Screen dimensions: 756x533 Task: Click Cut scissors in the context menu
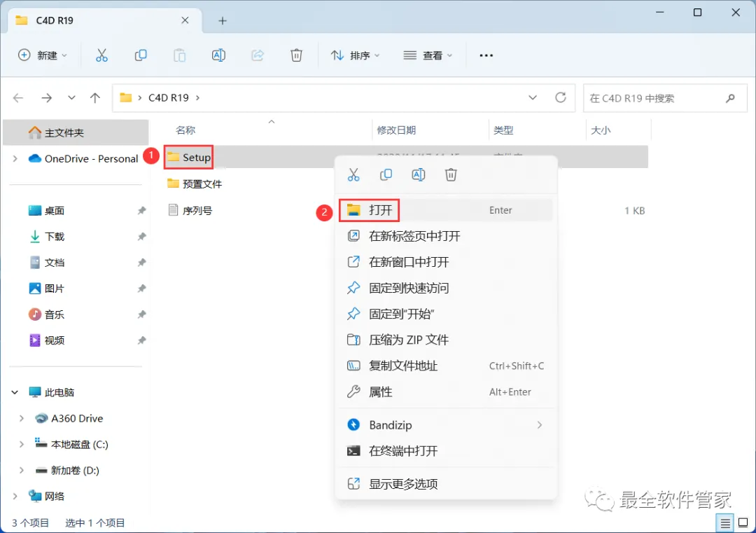[x=353, y=174]
